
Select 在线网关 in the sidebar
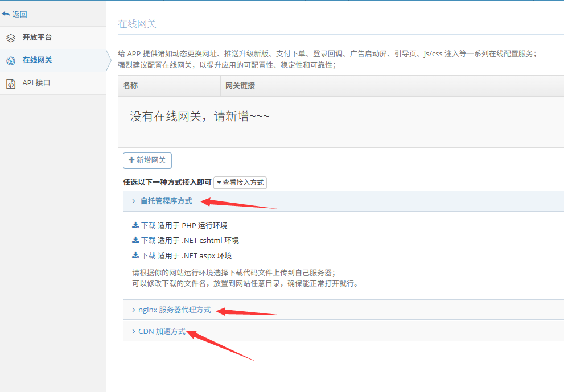click(37, 60)
